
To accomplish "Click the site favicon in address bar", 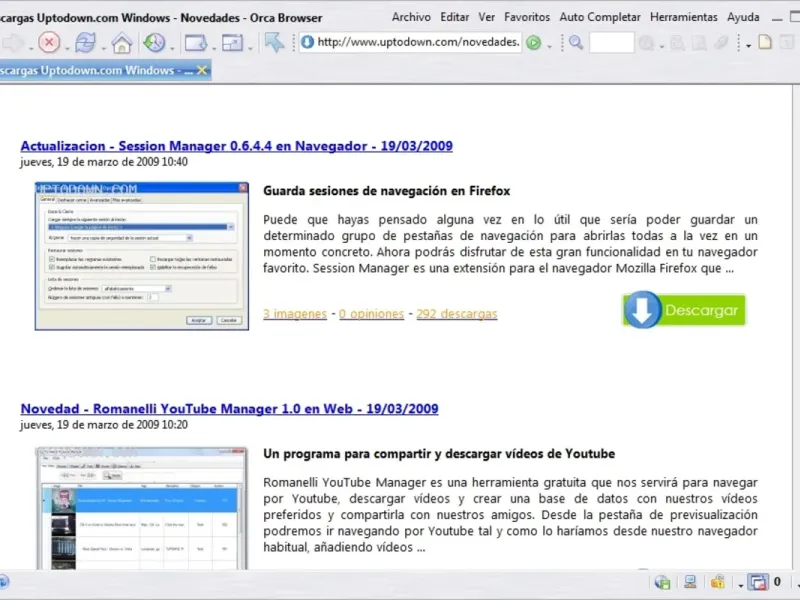I will click(x=307, y=42).
